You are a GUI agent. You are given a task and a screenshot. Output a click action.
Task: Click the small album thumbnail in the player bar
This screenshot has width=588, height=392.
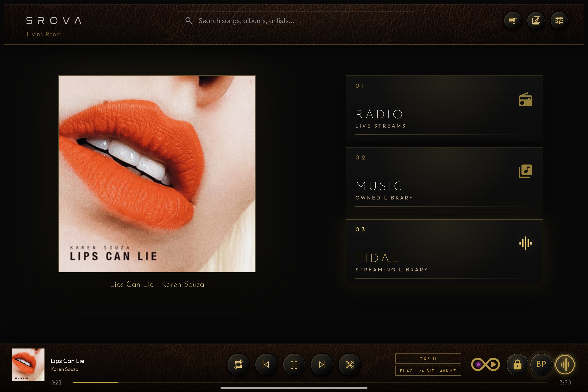[28, 364]
